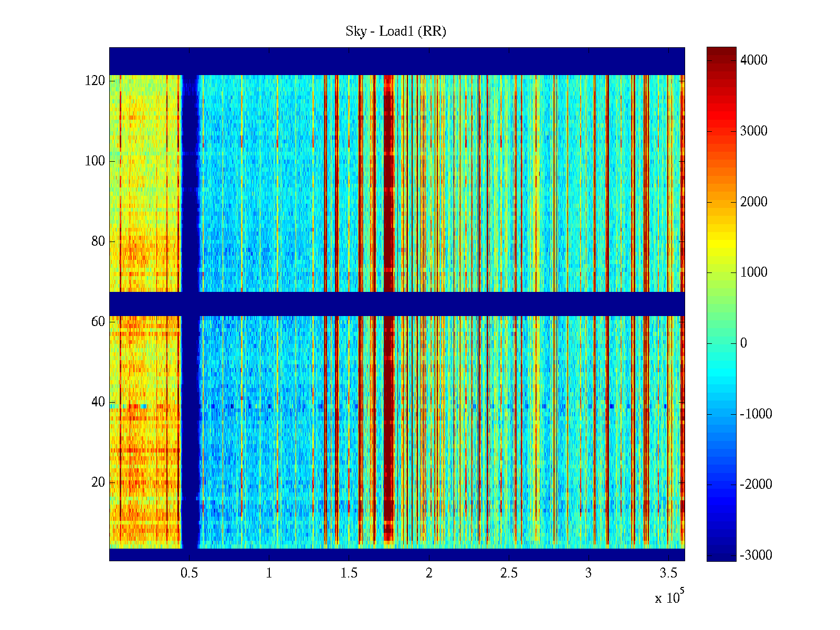Click the plot title 'Sky - Load1 (RR)'

(x=395, y=31)
